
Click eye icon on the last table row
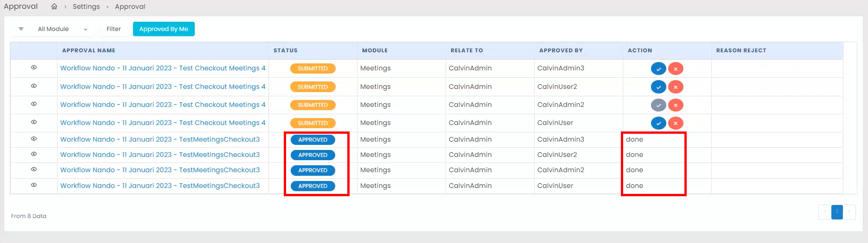pos(34,185)
